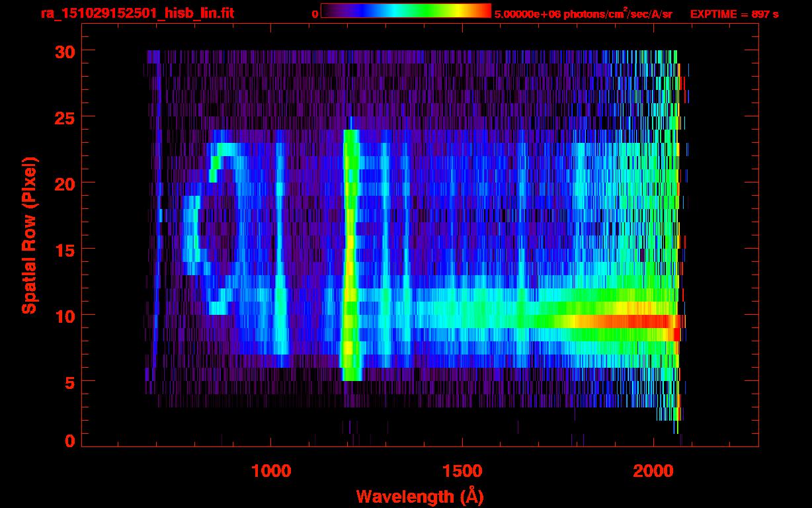Click the bright yellow-green line near 1216 Å
Screen dimensions: 812x508
(x=350, y=255)
